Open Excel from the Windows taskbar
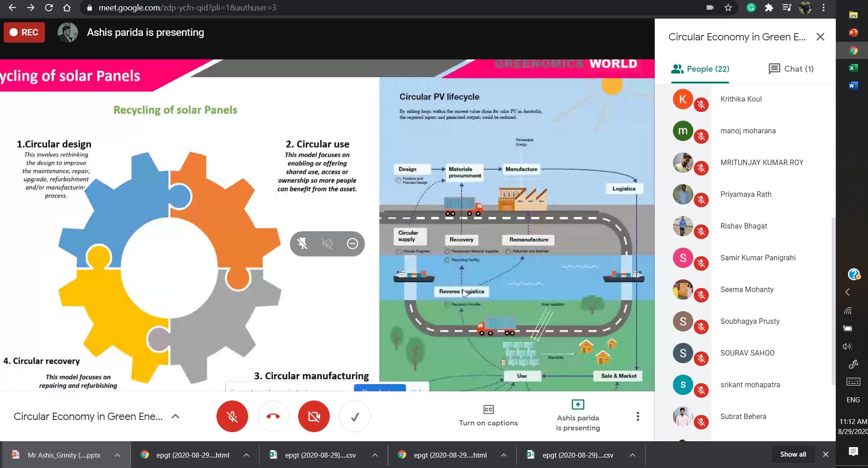 (x=853, y=68)
